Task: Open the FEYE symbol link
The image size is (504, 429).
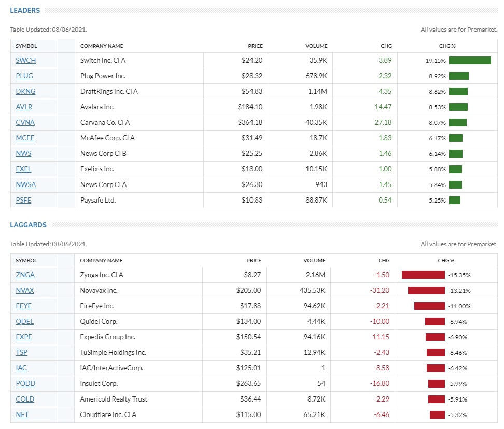Action: click(23, 306)
